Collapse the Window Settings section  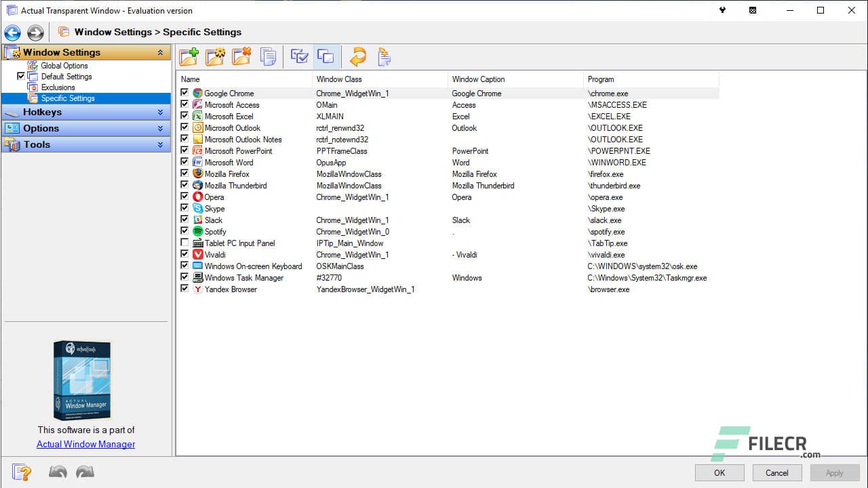pyautogui.click(x=161, y=52)
